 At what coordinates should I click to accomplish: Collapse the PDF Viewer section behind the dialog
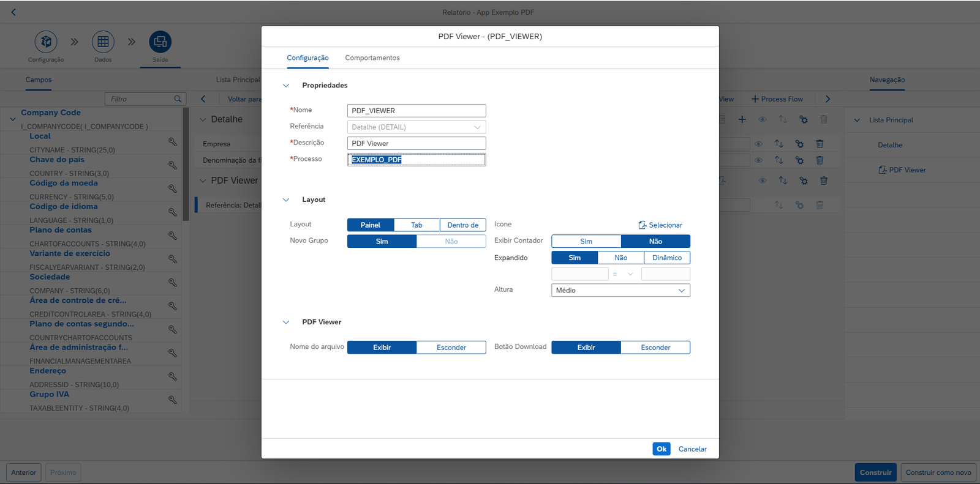click(x=203, y=181)
